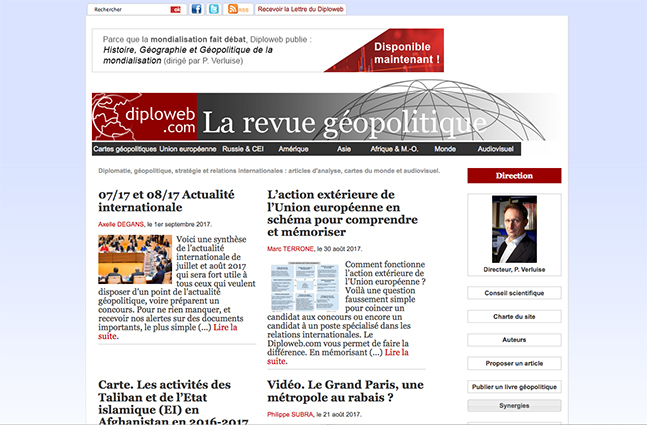Open article 07/17 et 08/17 Actualité internationale
This screenshot has height=425, width=647.
[x=166, y=201]
